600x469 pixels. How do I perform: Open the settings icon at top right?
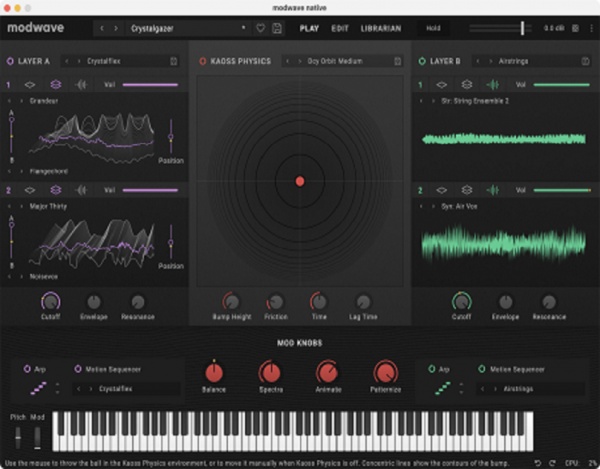pos(576,28)
